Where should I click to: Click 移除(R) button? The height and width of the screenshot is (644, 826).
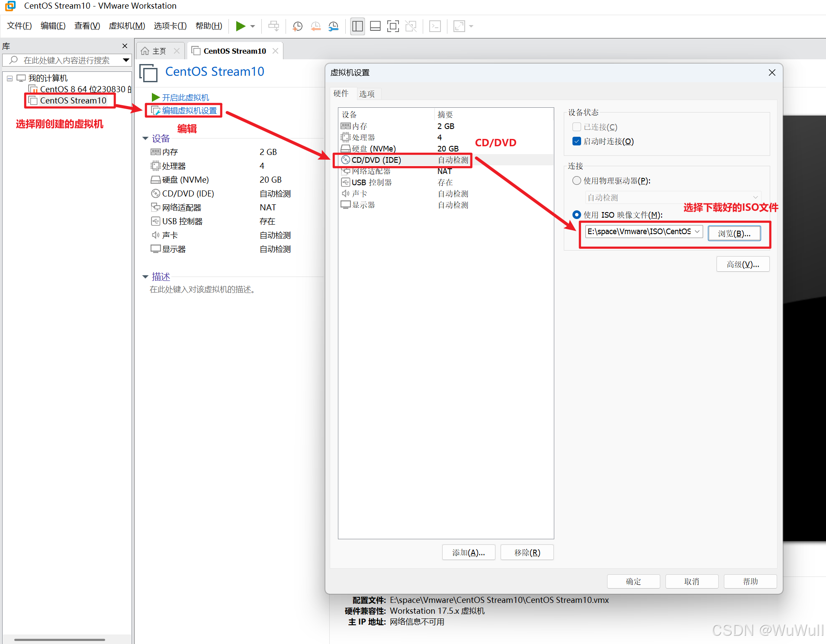click(x=527, y=552)
